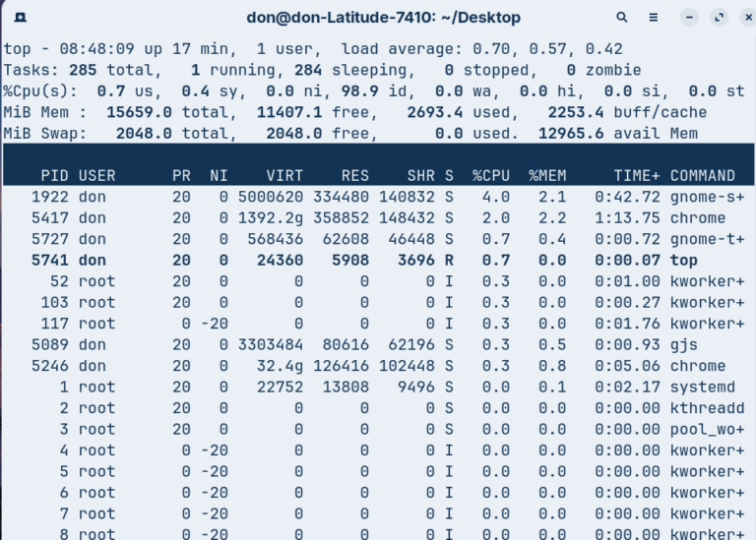Click %MEM value 2.2
The height and width of the screenshot is (540, 756).
tap(552, 217)
